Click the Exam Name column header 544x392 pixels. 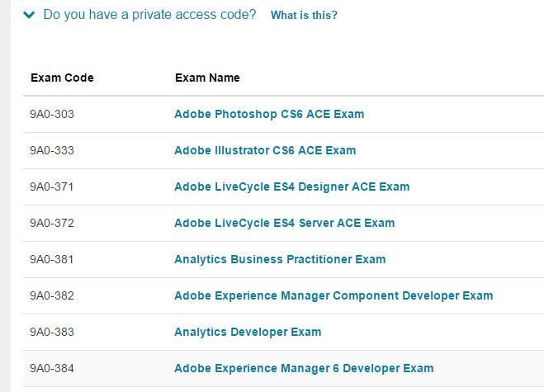click(207, 78)
